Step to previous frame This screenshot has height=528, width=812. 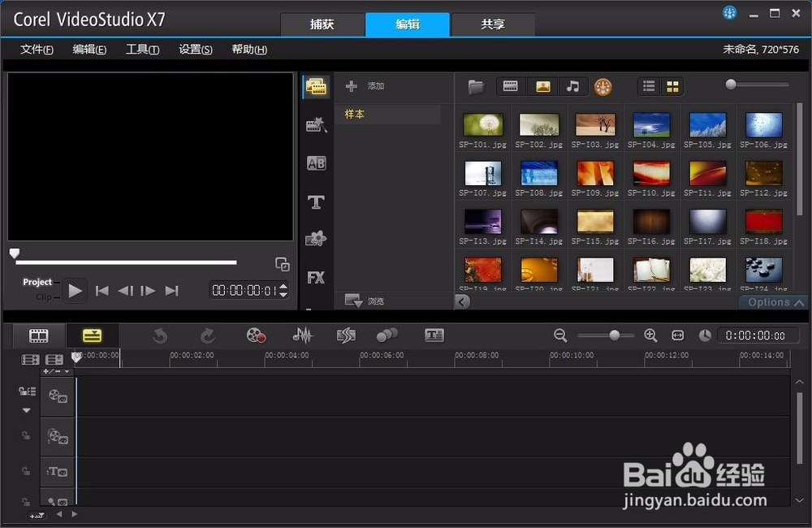pyautogui.click(x=125, y=291)
